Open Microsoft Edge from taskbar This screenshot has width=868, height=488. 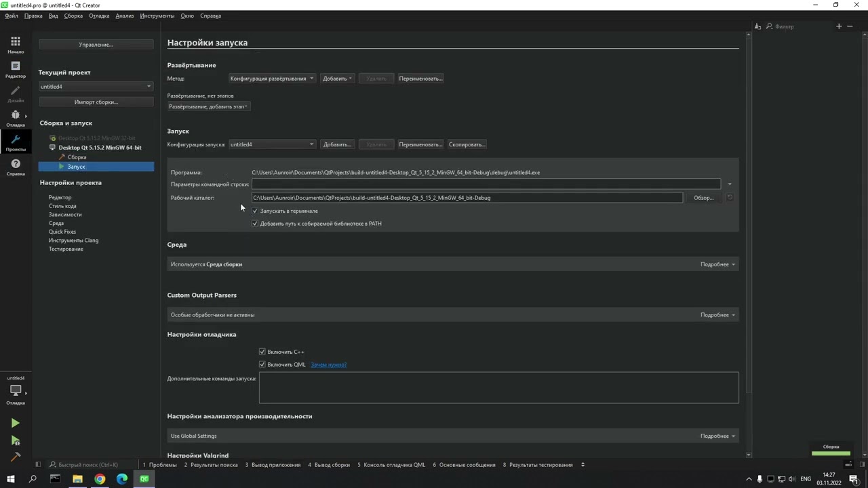coord(122,479)
